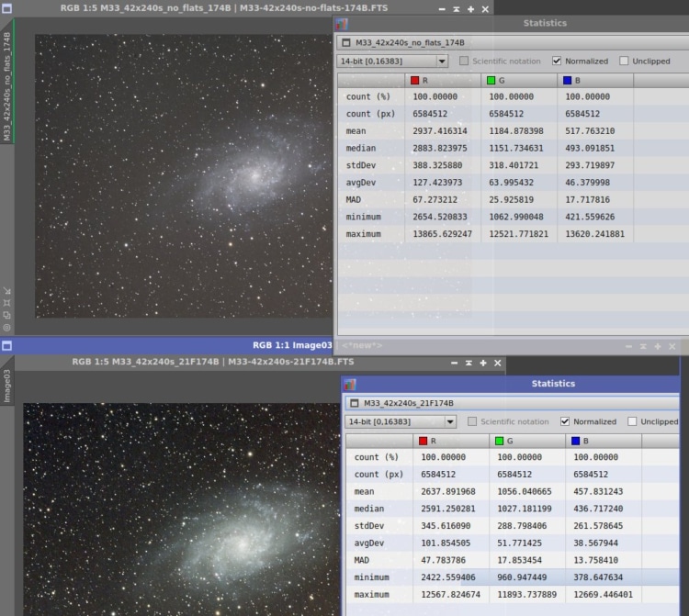Open the M33_42x240s_no_flats_174B view selector
This screenshot has width=689, height=616.
[513, 42]
